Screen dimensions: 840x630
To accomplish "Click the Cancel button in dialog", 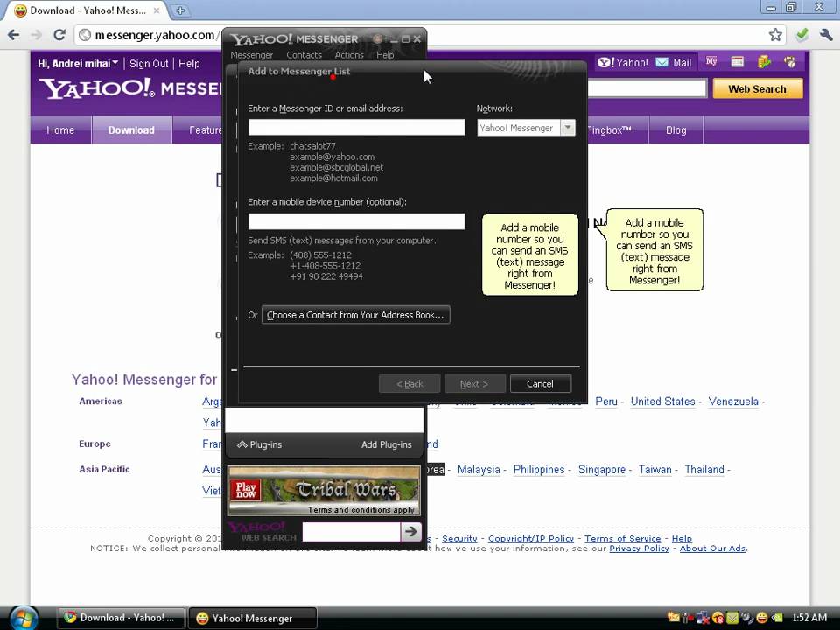I will pyautogui.click(x=540, y=383).
